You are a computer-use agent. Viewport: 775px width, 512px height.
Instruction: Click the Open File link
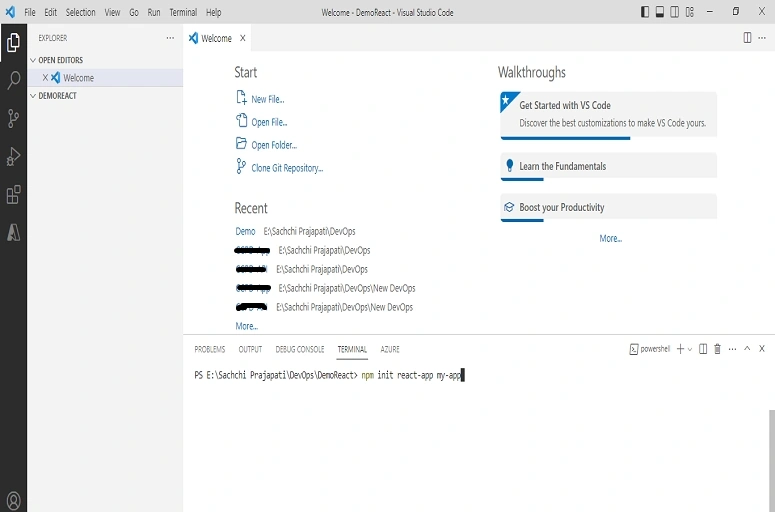pos(269,122)
